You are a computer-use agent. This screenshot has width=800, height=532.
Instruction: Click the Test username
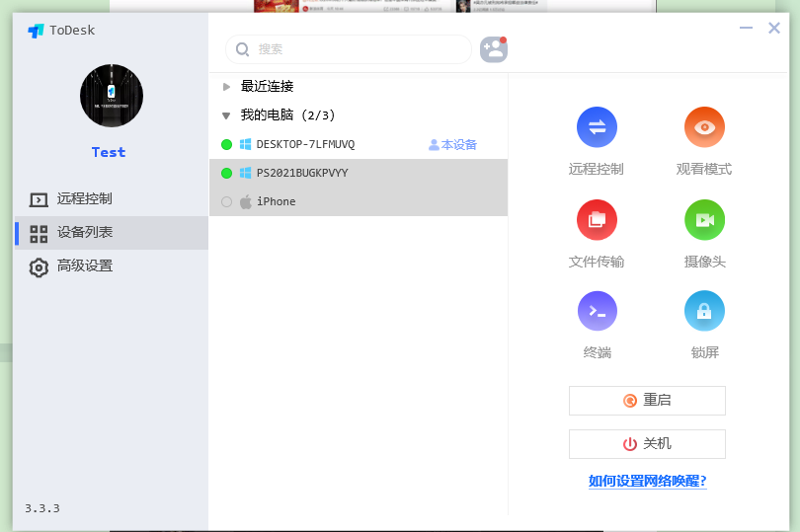click(x=109, y=152)
